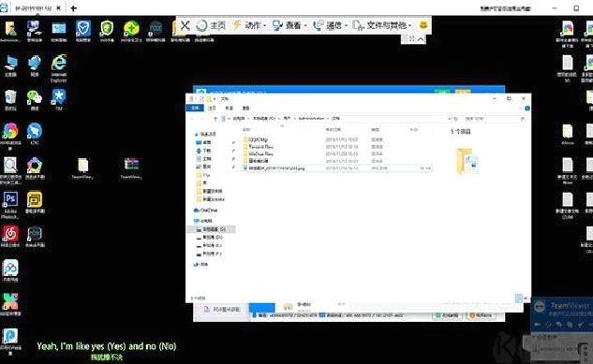Image resolution: width=593 pixels, height=364 pixels.
Task: Click the fullscreen icon below the toolbar
Action: point(412,38)
